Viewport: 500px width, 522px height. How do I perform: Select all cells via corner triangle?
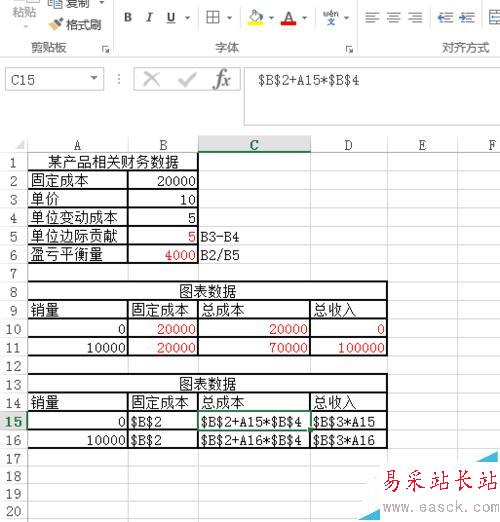tap(20, 144)
